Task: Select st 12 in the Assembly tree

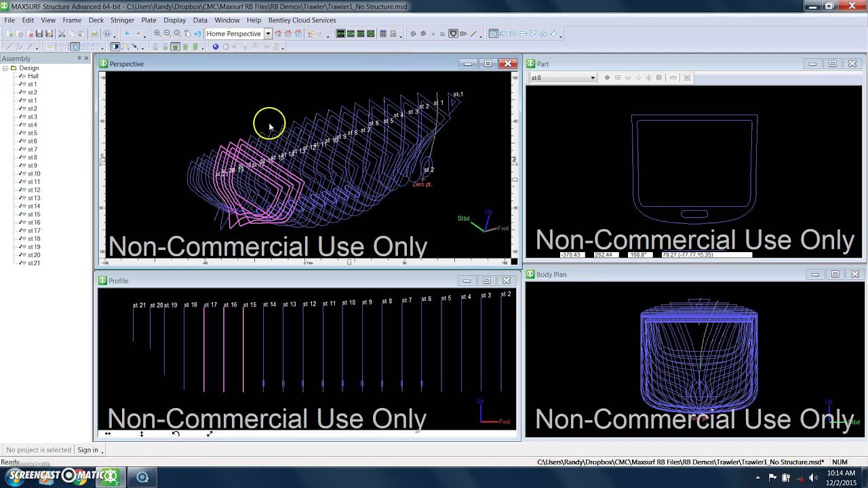Action: point(34,190)
